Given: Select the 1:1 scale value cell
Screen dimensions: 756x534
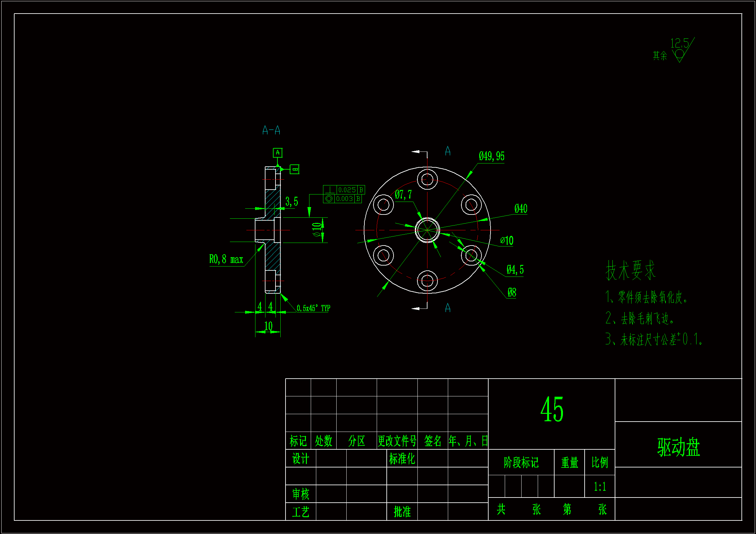Looking at the screenshot, I should [599, 486].
